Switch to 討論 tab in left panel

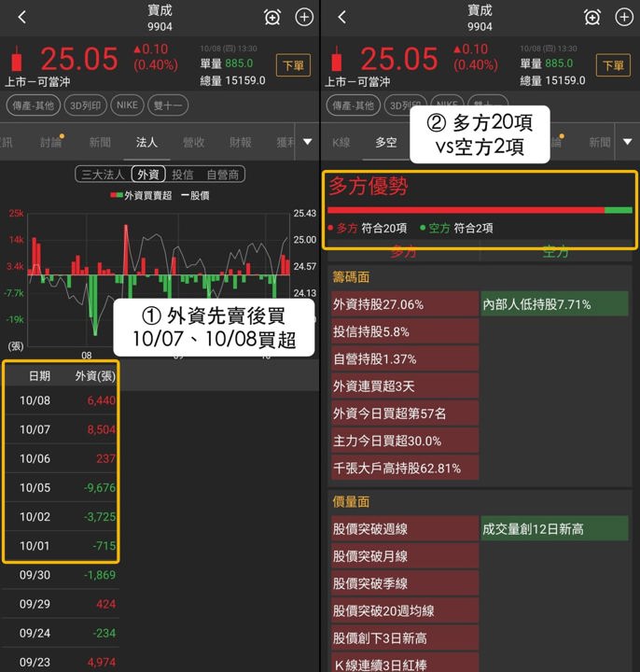[51, 142]
